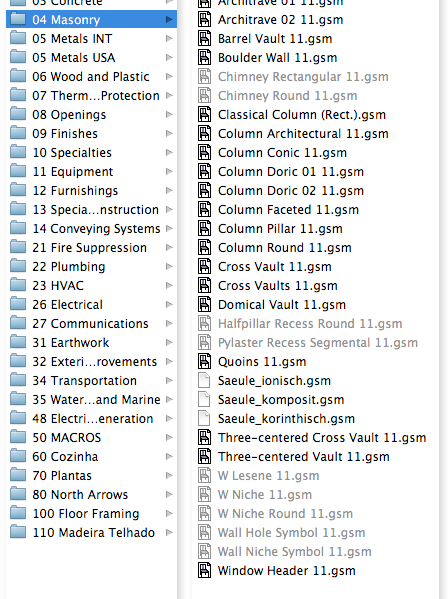Click the icon beside Column Faceted 11.gsm
The width and height of the screenshot is (448, 599).
pos(204,210)
